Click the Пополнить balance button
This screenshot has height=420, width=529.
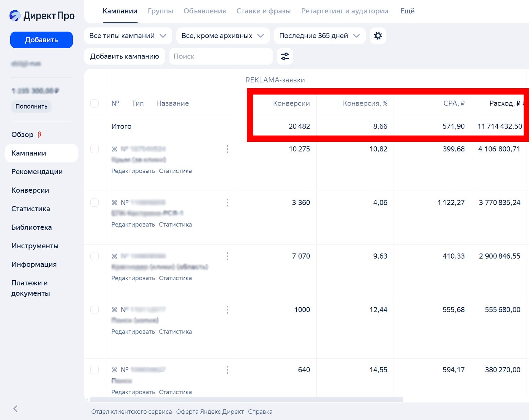pyautogui.click(x=31, y=106)
